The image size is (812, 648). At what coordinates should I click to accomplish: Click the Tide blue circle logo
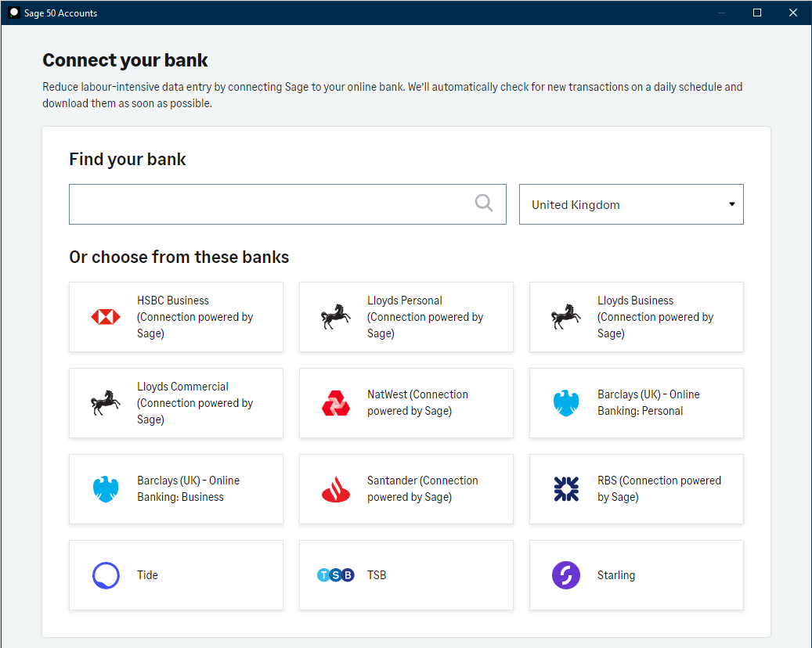(x=106, y=575)
